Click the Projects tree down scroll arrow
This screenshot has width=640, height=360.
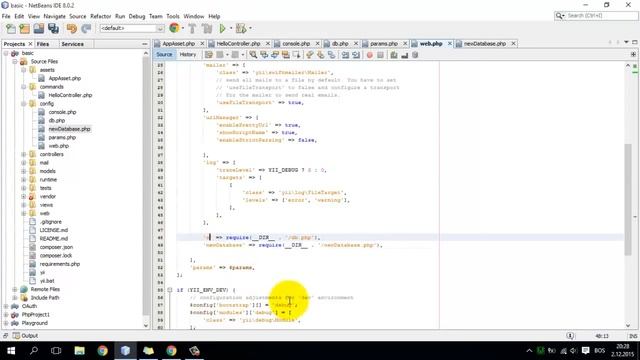click(x=146, y=326)
